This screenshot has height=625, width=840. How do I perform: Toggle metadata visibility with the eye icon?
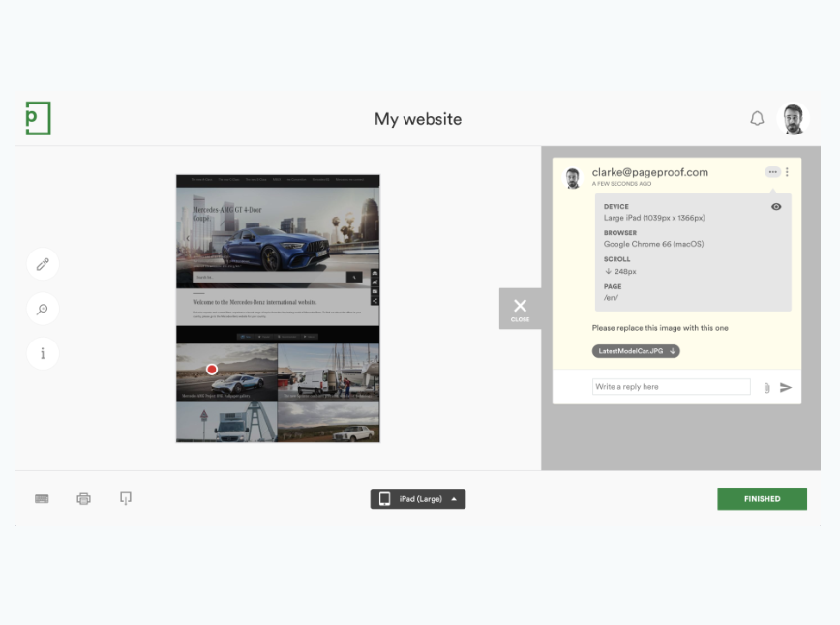[775, 206]
